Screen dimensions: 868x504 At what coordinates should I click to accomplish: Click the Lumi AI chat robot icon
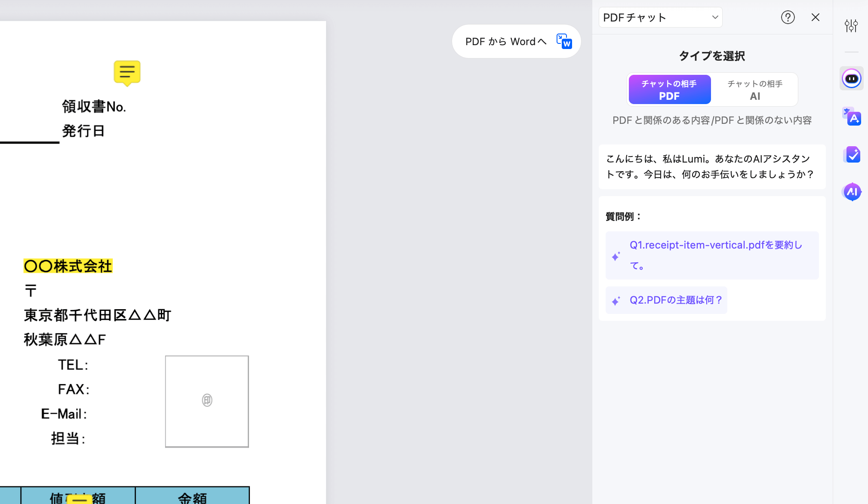coord(852,79)
